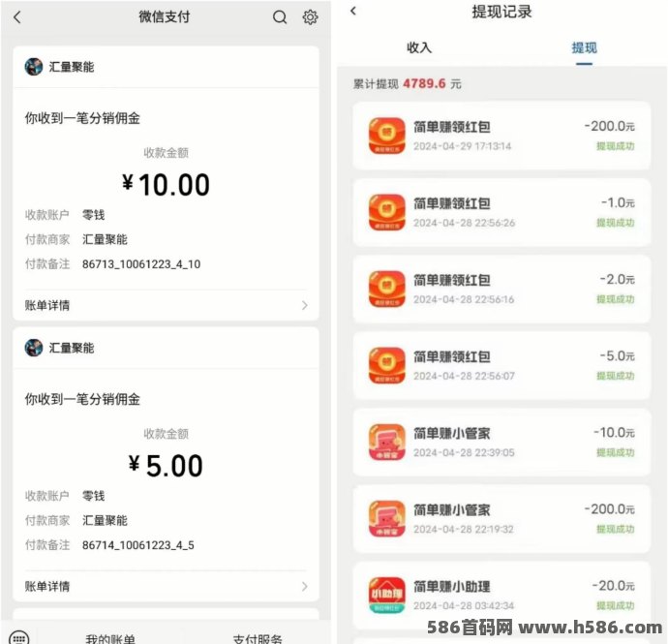The width and height of the screenshot is (668, 644).
Task: Open 我的账单 bottom menu
Action: pyautogui.click(x=110, y=639)
